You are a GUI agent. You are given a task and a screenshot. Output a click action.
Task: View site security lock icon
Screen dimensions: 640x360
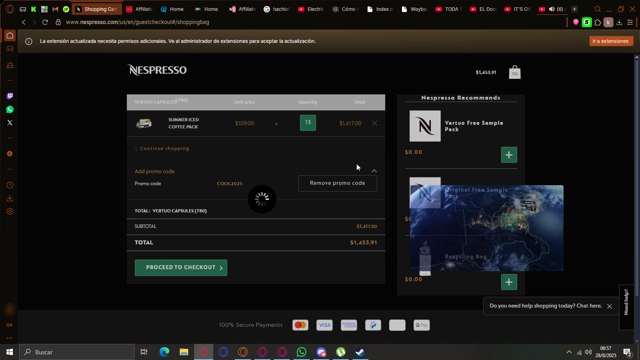[58, 22]
